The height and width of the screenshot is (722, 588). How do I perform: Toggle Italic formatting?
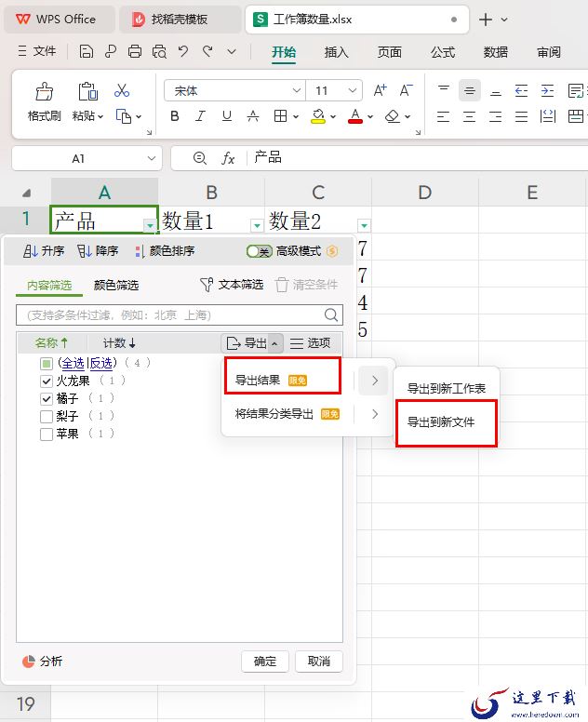coord(200,116)
